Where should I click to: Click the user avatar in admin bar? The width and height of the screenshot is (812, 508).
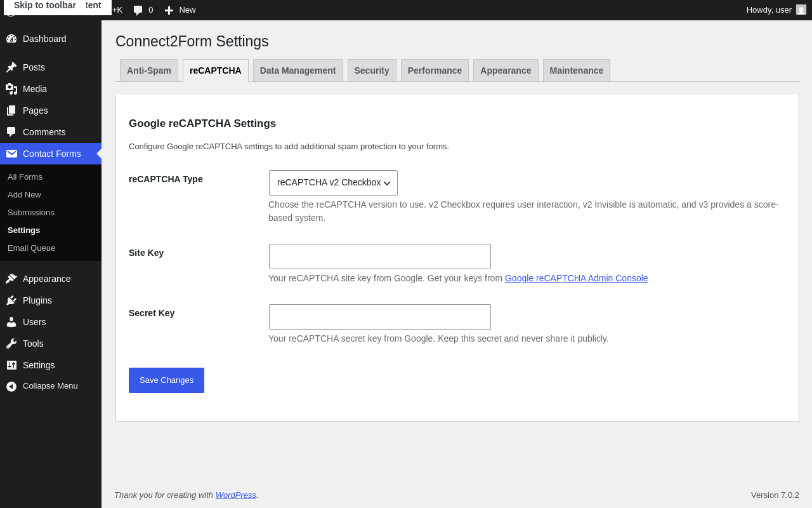pos(801,10)
